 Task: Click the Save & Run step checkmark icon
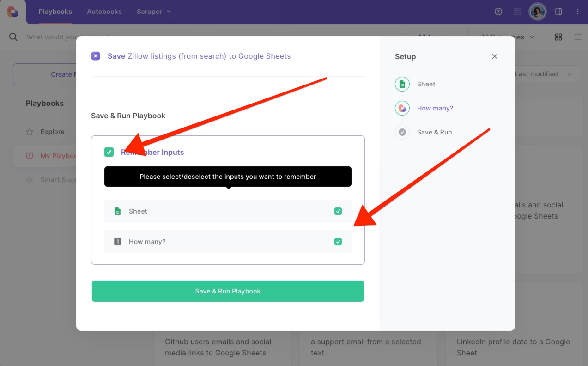pyautogui.click(x=402, y=132)
